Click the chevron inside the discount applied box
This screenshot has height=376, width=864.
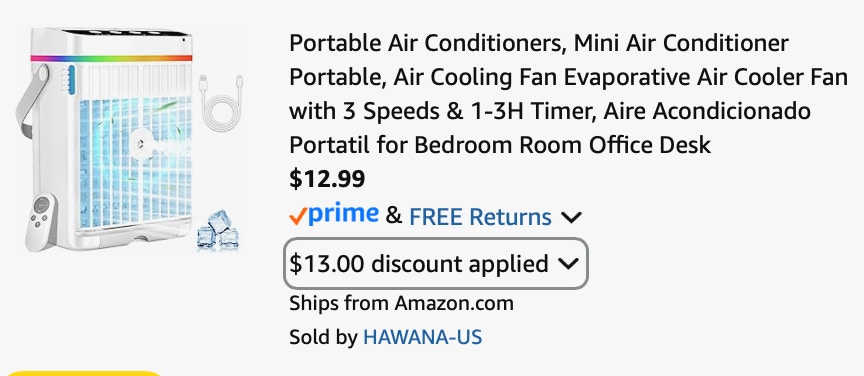pyautogui.click(x=568, y=264)
